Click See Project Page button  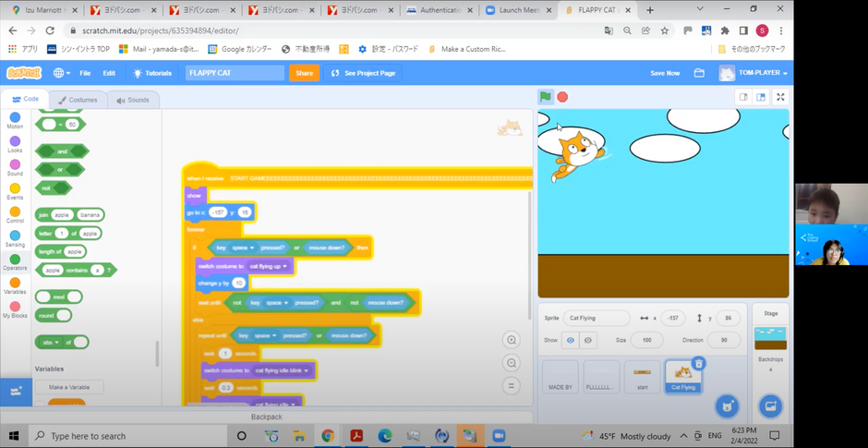point(363,73)
